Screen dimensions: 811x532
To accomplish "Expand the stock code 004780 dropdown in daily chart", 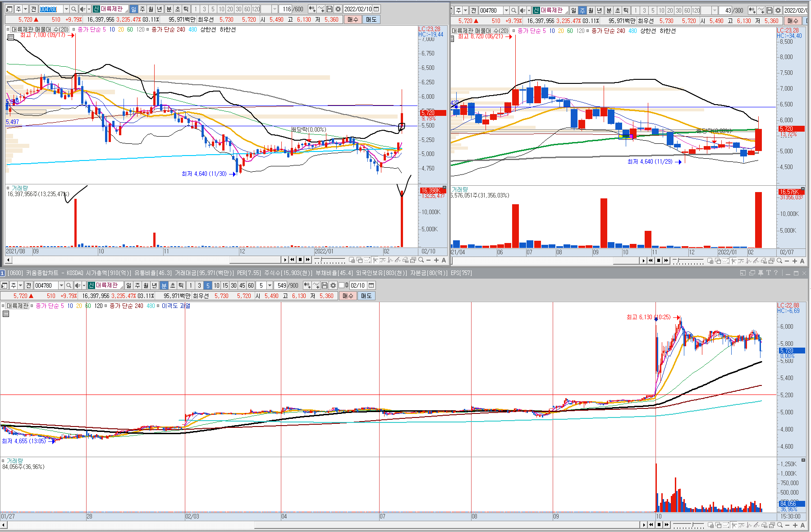I will [66, 9].
